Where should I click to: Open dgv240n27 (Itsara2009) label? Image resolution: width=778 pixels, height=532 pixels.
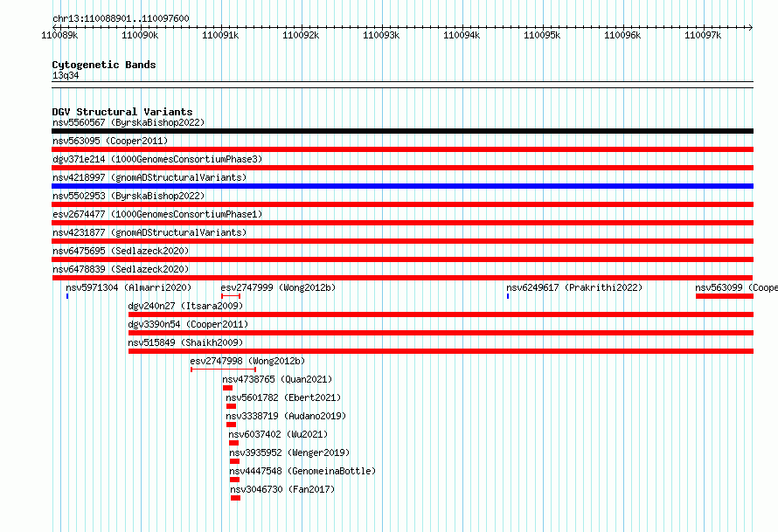pos(185,306)
